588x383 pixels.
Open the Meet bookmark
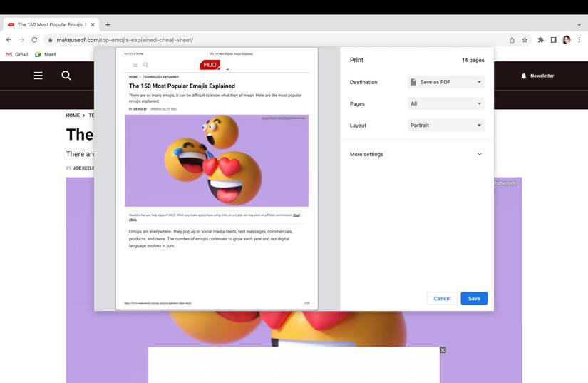(x=46, y=54)
